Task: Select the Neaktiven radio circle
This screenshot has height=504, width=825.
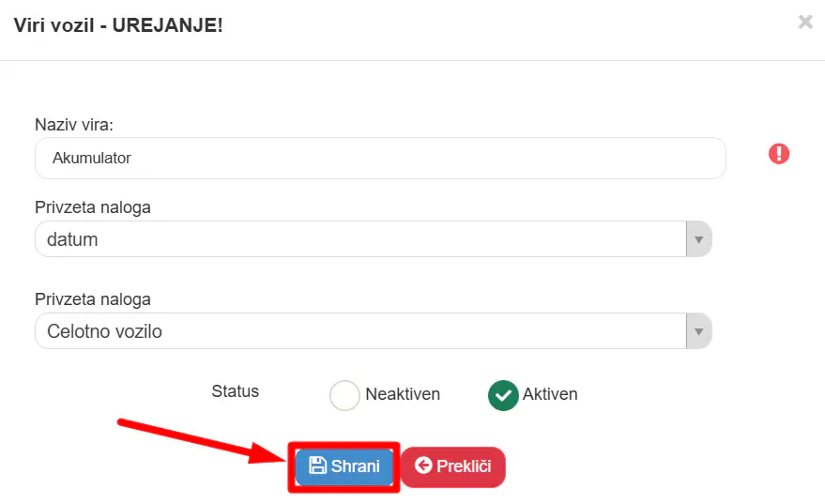Action: [x=344, y=395]
